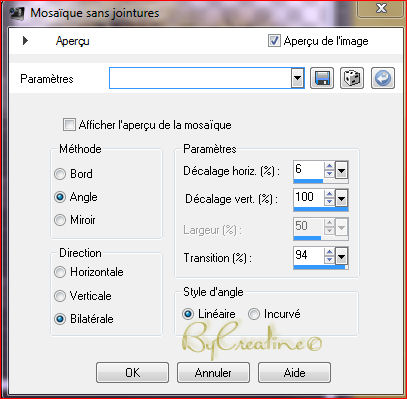This screenshot has height=399, width=407.
Task: Open Transition slider dropdown arrow
Action: pyautogui.click(x=342, y=256)
